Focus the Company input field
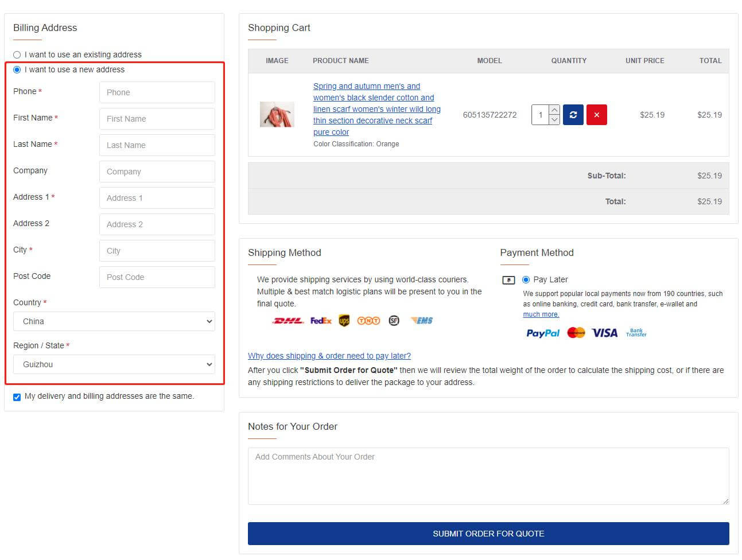Screen dimensions: 742x560 [157, 172]
